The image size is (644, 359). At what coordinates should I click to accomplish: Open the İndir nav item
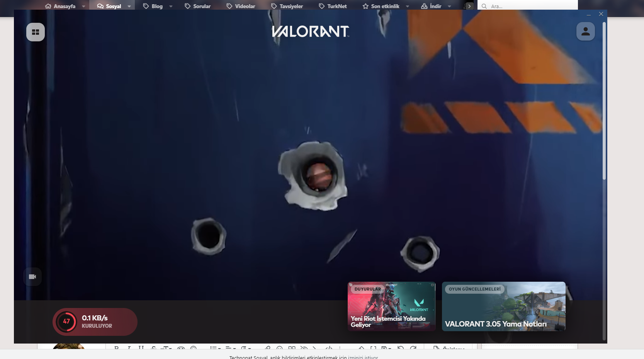pyautogui.click(x=432, y=6)
